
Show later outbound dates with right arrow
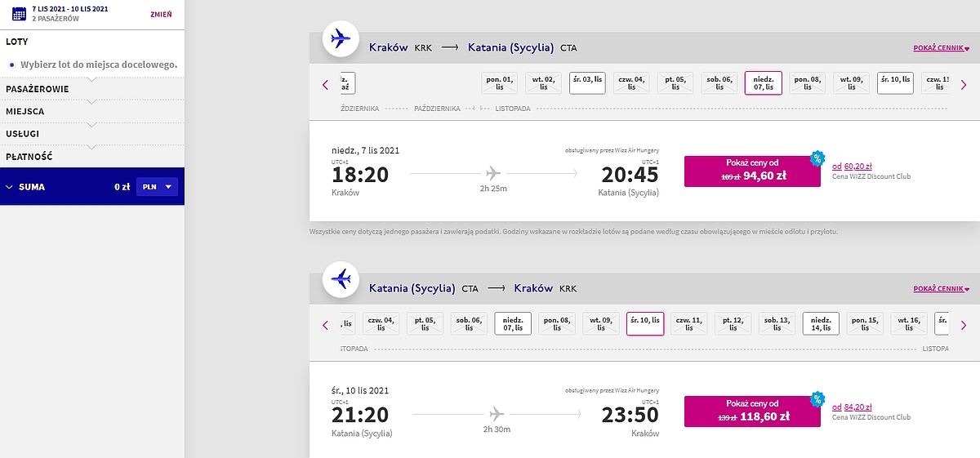tap(964, 84)
